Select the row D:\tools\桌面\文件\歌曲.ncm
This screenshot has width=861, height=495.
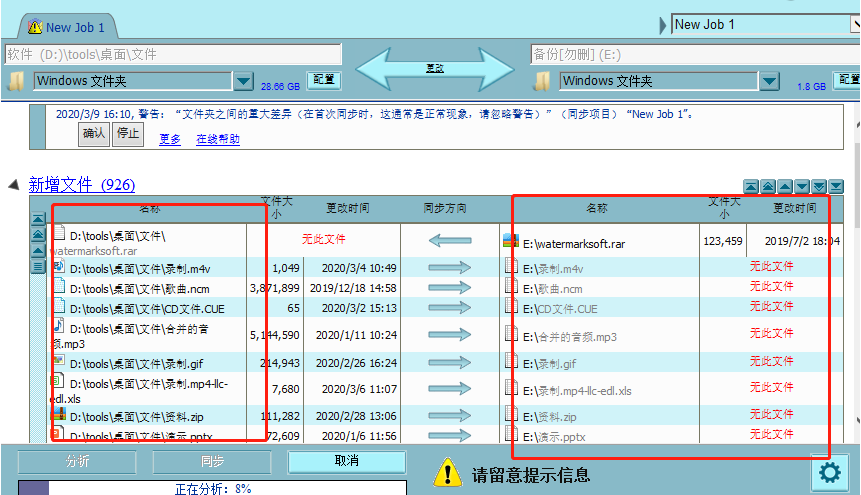pos(139,288)
